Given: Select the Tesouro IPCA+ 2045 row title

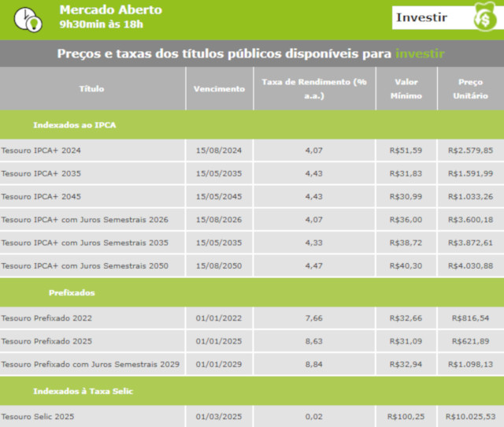Looking at the screenshot, I should (x=41, y=196).
